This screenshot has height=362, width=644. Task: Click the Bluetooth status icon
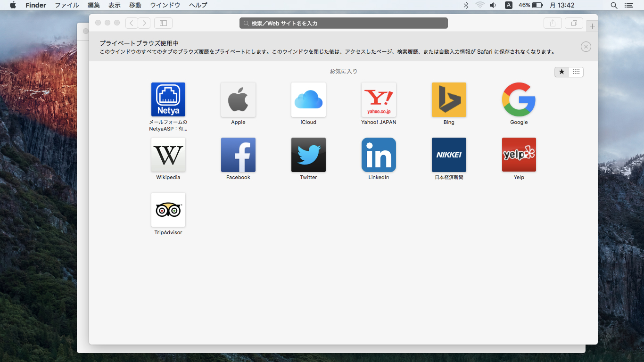(x=466, y=5)
